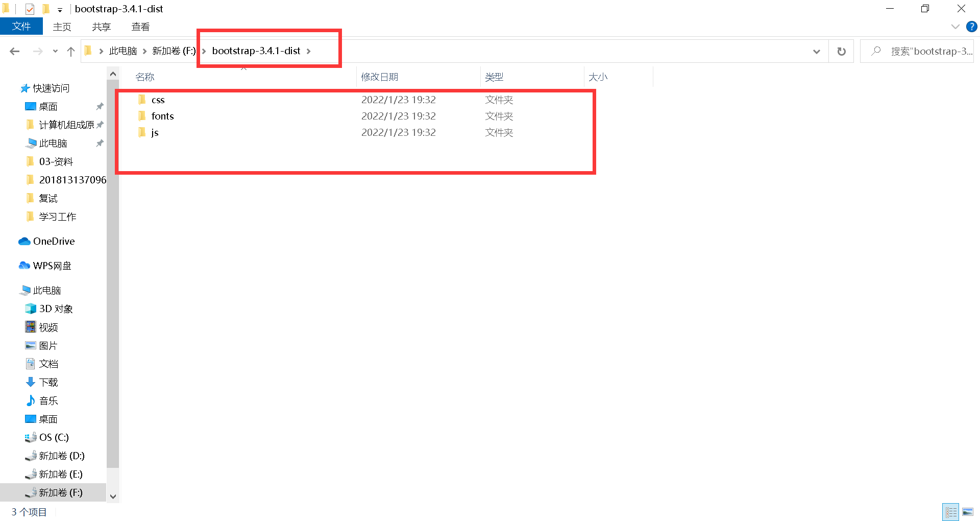
Task: Click navigation pane scroll up arrow
Action: point(113,74)
